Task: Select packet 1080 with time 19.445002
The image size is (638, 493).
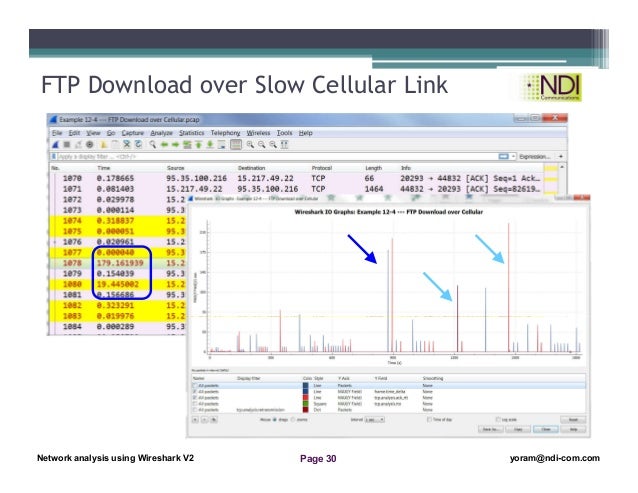Action: [x=118, y=284]
